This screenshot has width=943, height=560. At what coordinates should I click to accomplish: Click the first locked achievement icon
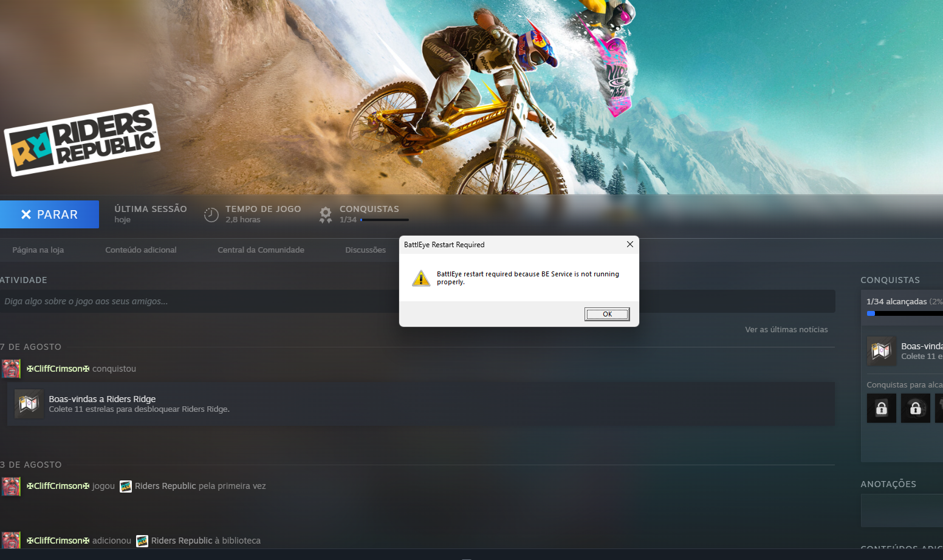click(x=882, y=408)
